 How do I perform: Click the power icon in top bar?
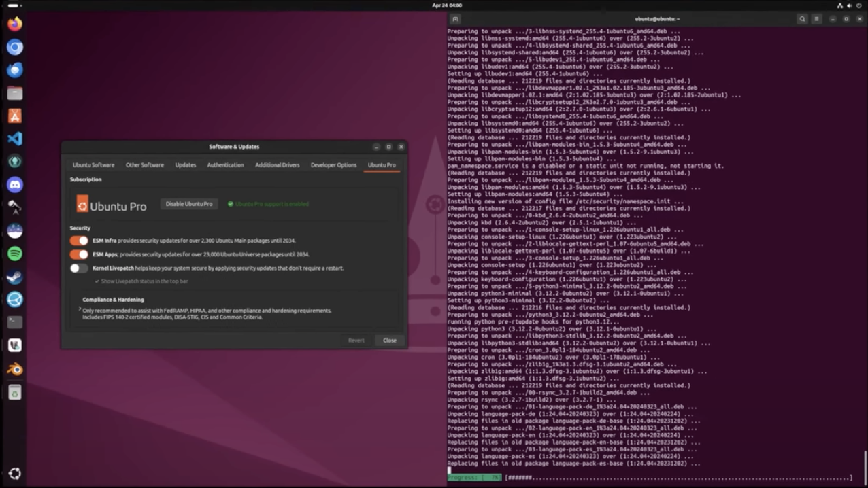(858, 5)
